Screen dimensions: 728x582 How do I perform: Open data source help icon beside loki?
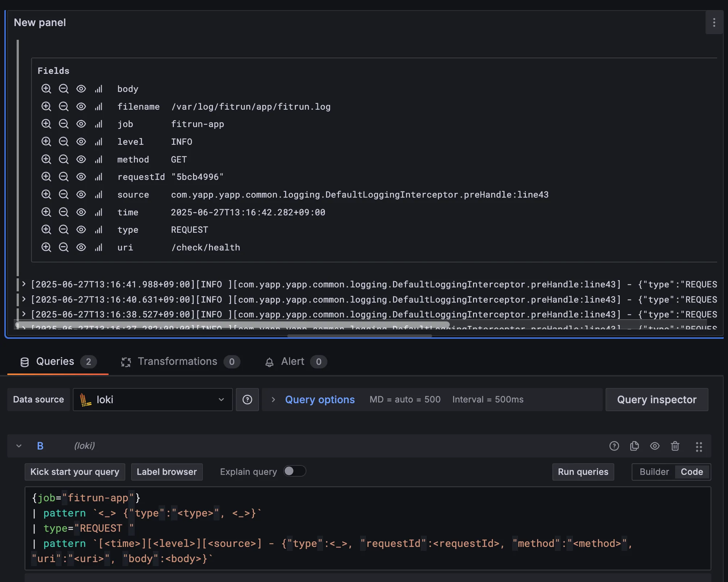pyautogui.click(x=247, y=400)
